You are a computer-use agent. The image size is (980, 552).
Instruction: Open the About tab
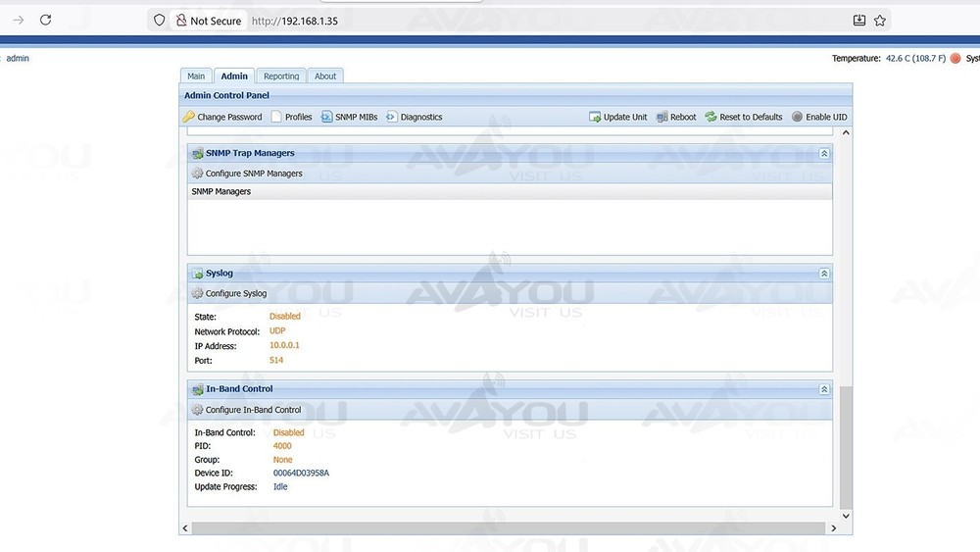325,76
